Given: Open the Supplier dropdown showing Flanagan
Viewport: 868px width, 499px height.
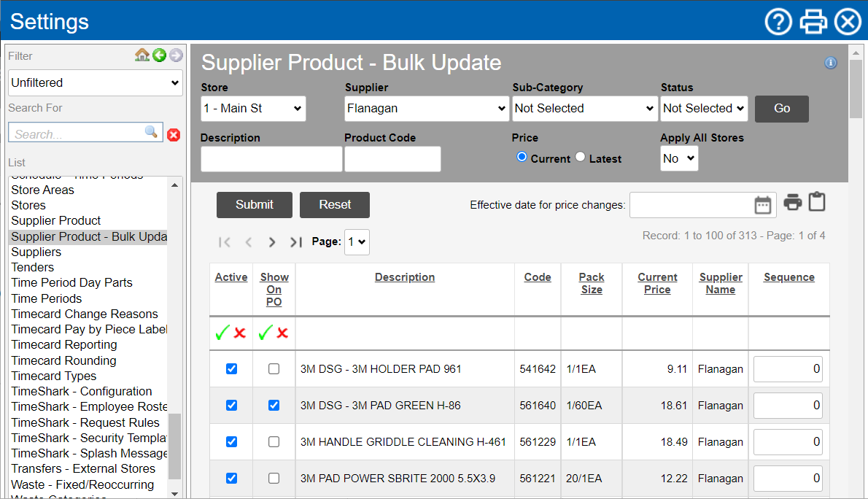Looking at the screenshot, I should 427,109.
